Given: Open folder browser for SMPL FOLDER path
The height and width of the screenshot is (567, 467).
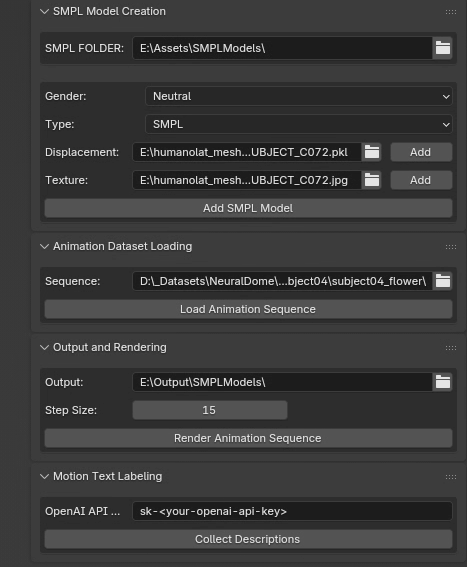Looking at the screenshot, I should 442,48.
